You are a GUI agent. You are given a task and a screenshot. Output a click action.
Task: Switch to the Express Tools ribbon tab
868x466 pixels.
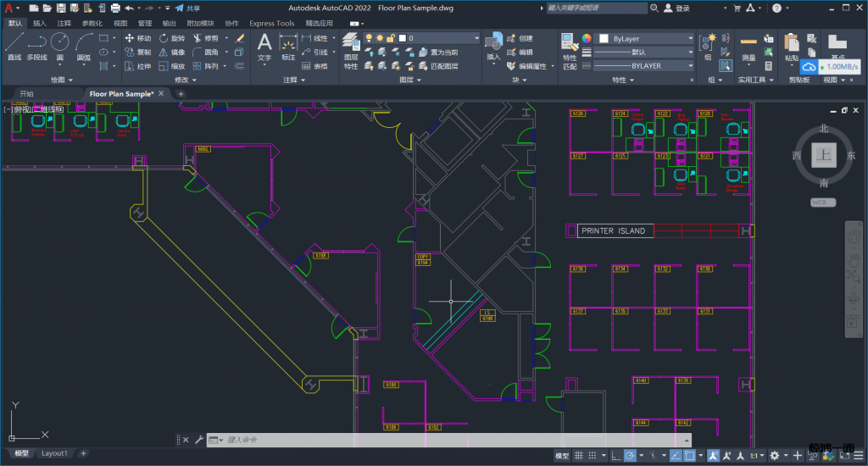click(x=271, y=23)
